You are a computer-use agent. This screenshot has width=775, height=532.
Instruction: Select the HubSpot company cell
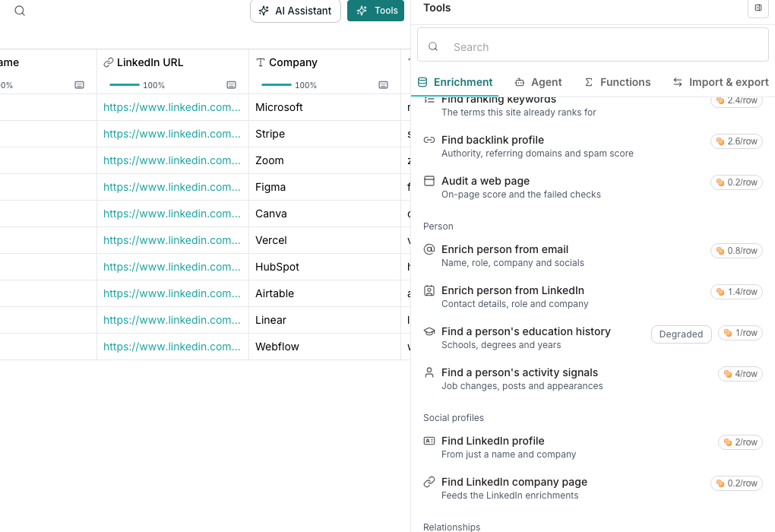(x=324, y=267)
